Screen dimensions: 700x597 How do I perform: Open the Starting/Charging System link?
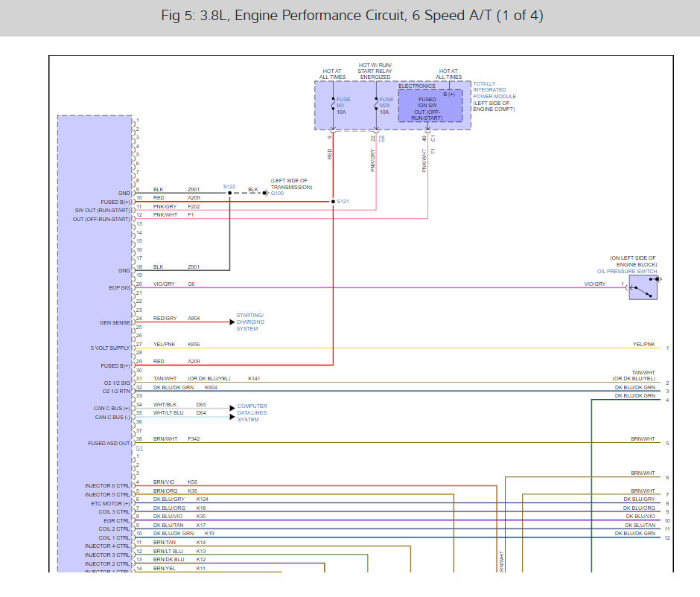click(250, 322)
